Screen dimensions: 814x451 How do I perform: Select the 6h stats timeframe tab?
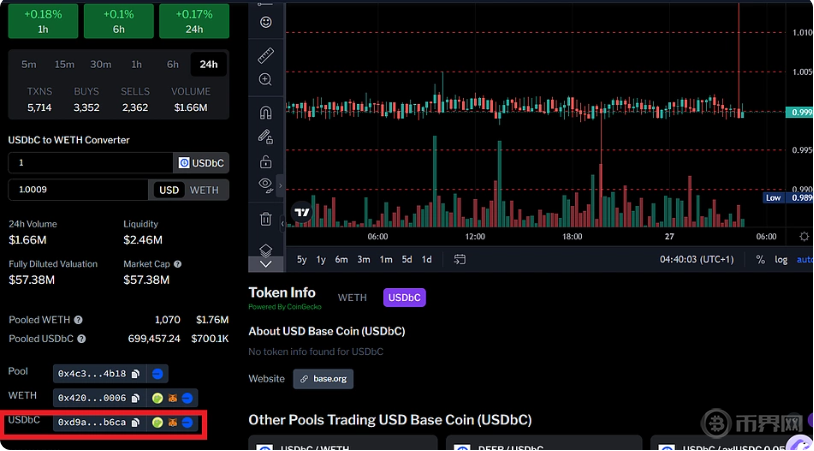(173, 65)
